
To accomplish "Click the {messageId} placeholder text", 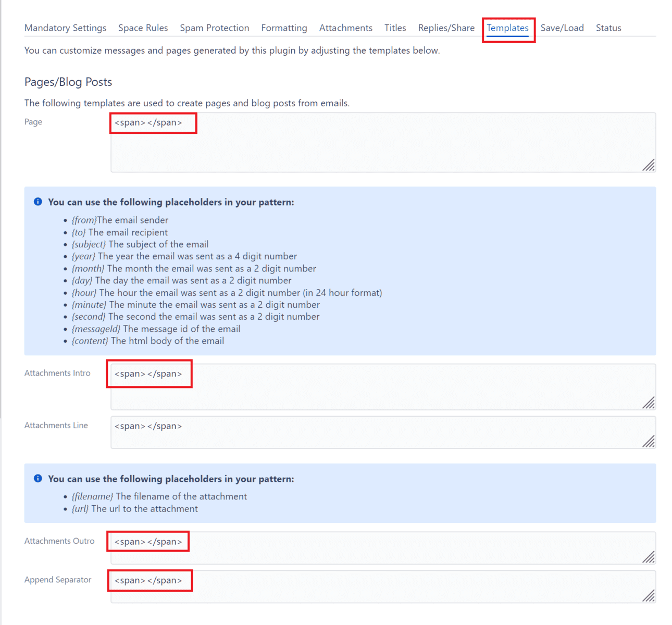I will coord(96,329).
